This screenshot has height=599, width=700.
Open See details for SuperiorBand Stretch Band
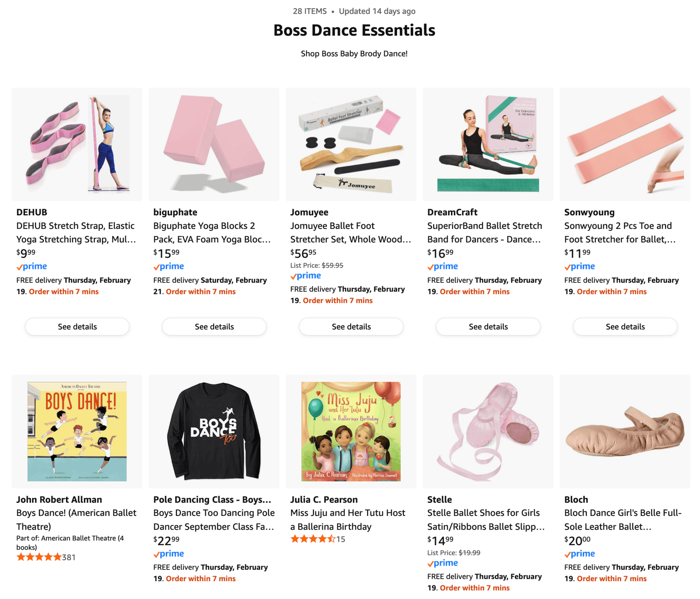488,326
